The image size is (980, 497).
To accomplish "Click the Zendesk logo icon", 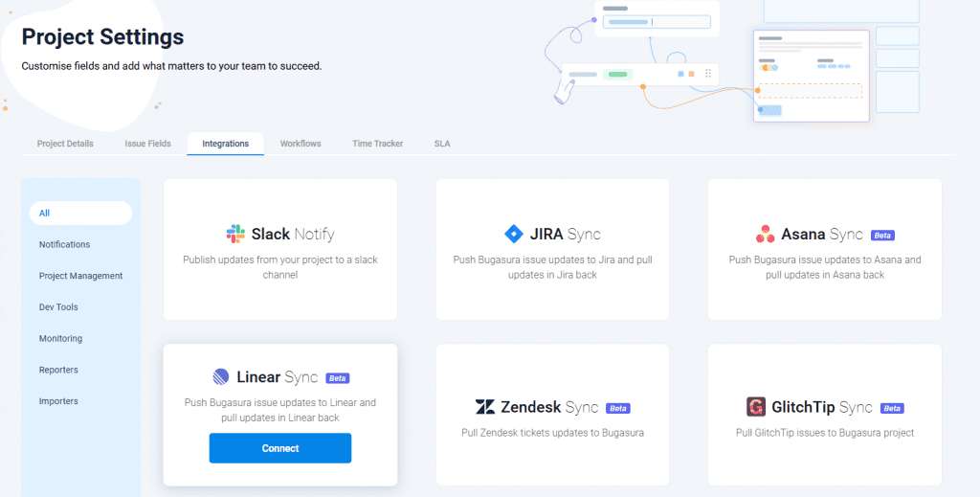I will click(x=485, y=407).
